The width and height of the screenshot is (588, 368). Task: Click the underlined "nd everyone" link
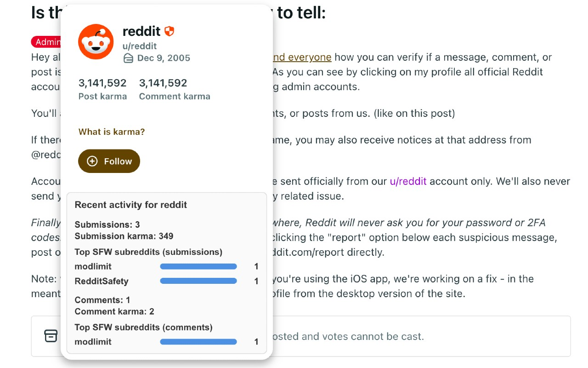(x=302, y=57)
